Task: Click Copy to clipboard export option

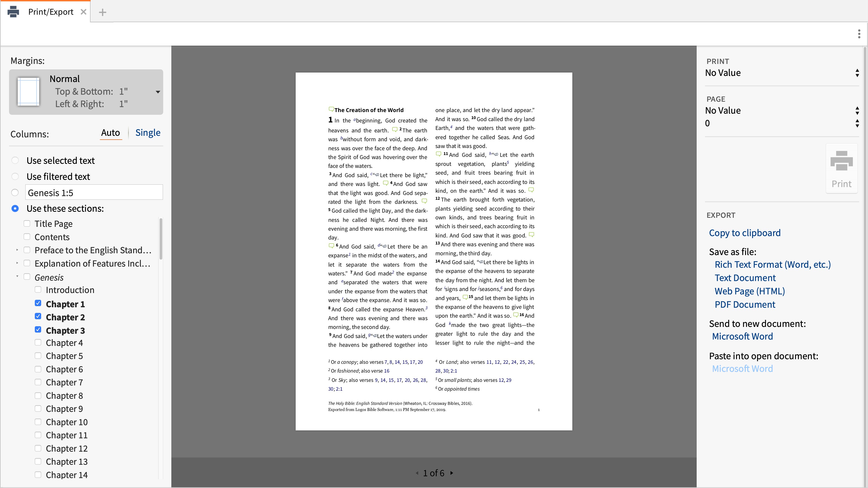Action: click(745, 232)
